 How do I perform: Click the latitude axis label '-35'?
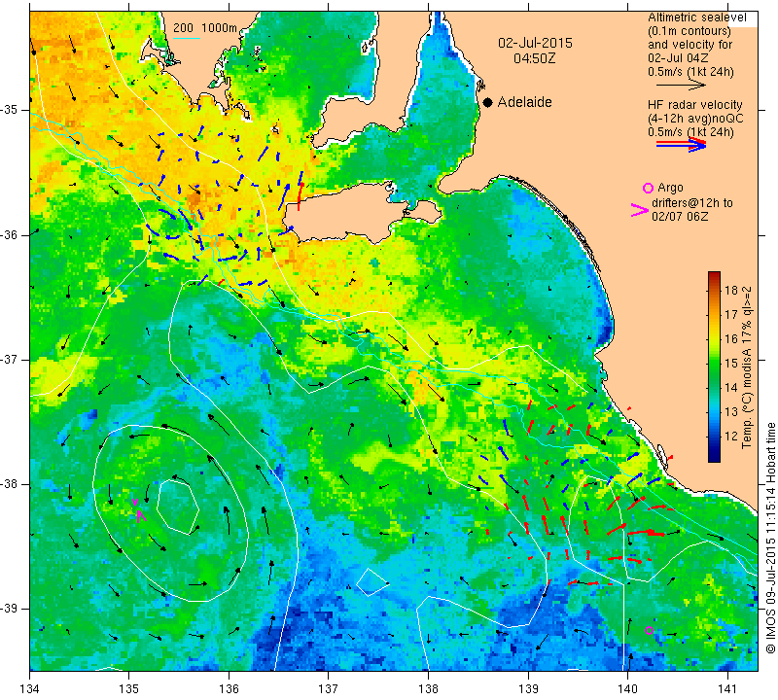(x=10, y=110)
